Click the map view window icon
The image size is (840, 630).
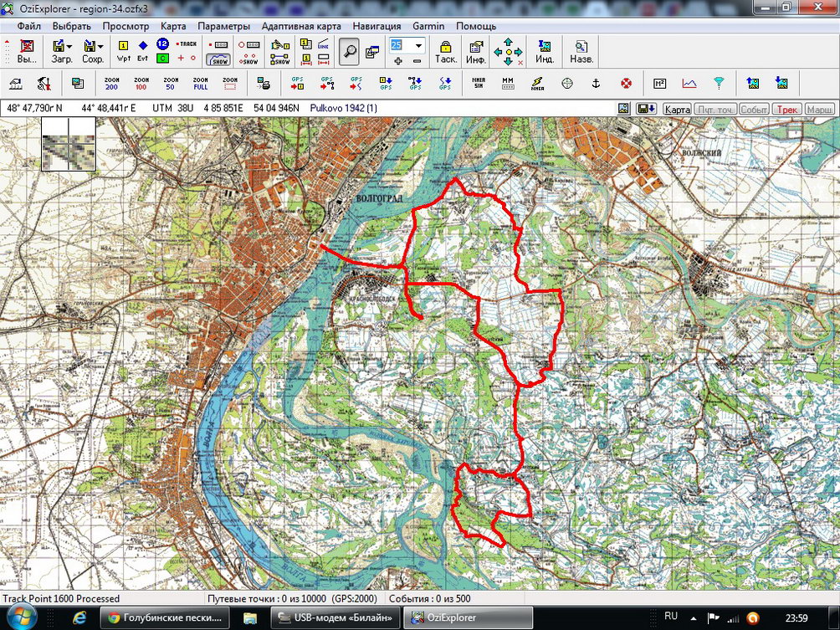coord(372,52)
